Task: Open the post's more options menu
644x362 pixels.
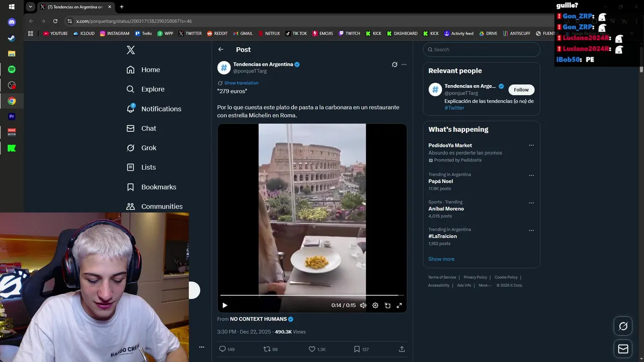Action: click(404, 64)
